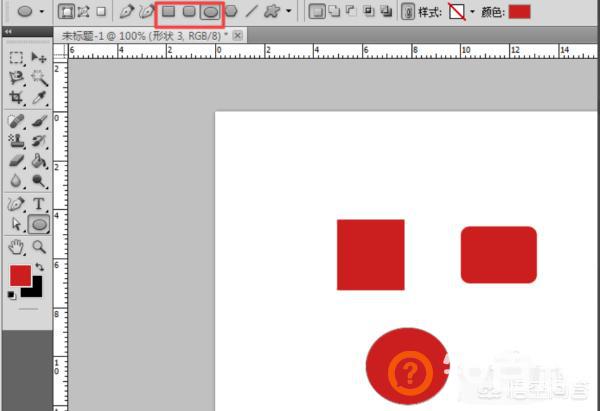Select the Paint Bucket tool
Image resolution: width=600 pixels, height=411 pixels.
point(39,161)
